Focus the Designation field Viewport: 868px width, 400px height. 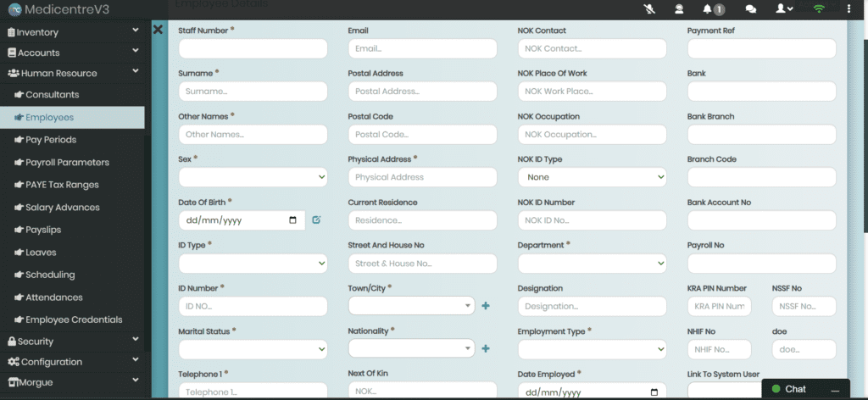(x=593, y=306)
